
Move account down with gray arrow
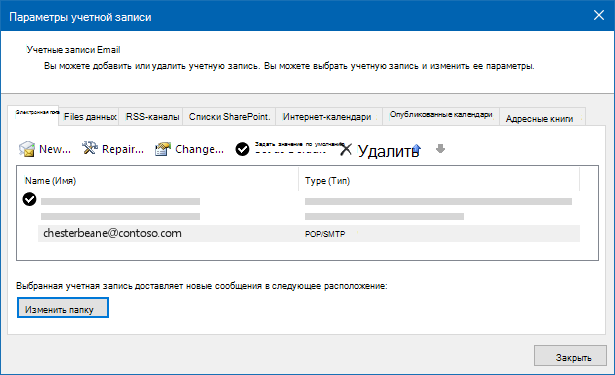click(440, 149)
